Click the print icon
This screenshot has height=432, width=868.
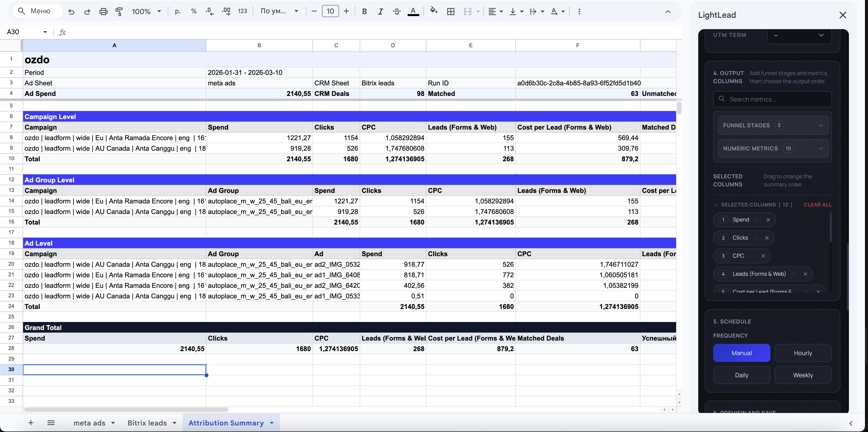click(x=103, y=12)
